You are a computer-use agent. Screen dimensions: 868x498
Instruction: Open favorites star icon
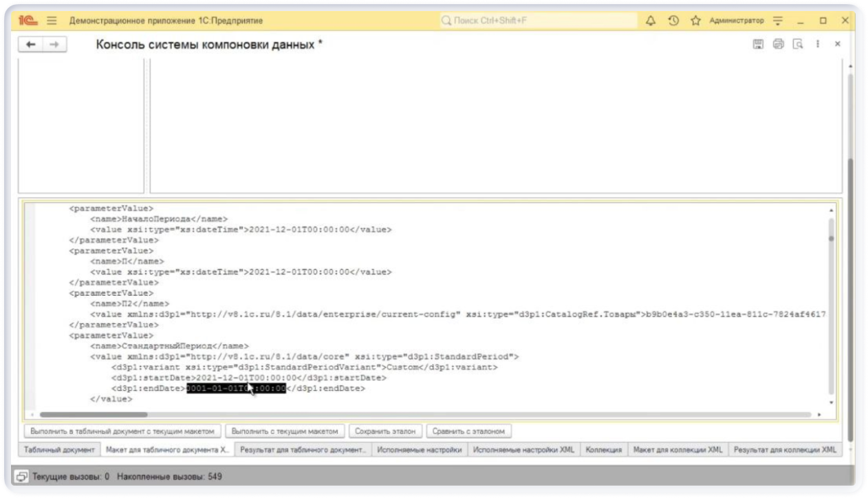click(695, 21)
